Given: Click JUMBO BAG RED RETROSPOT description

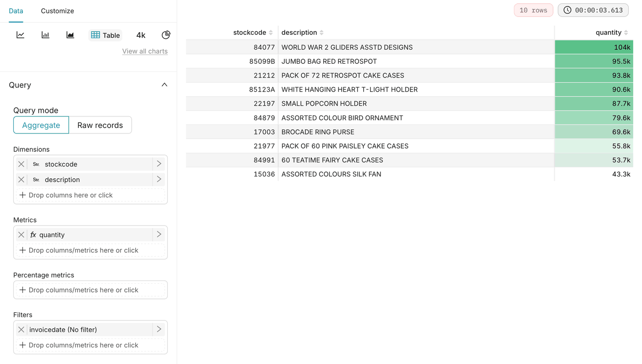Looking at the screenshot, I should (x=329, y=61).
